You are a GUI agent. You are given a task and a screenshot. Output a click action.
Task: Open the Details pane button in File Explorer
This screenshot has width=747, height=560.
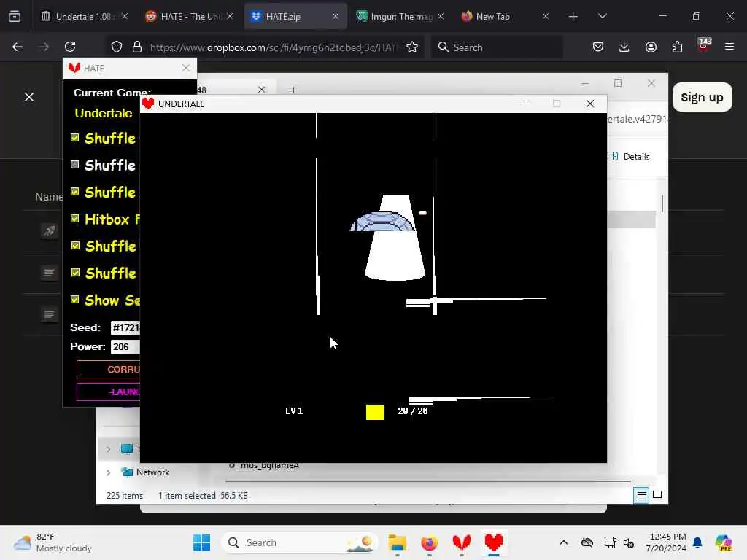click(x=629, y=156)
